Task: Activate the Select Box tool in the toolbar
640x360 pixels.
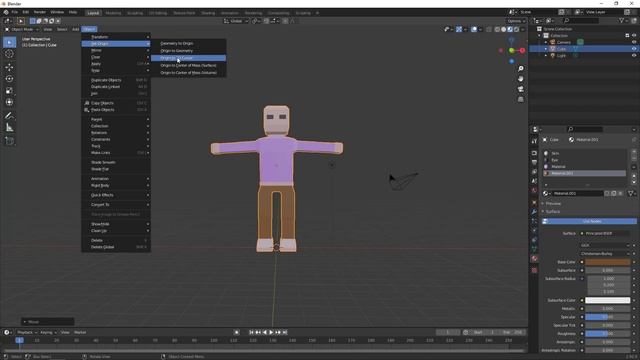Action: [9, 42]
